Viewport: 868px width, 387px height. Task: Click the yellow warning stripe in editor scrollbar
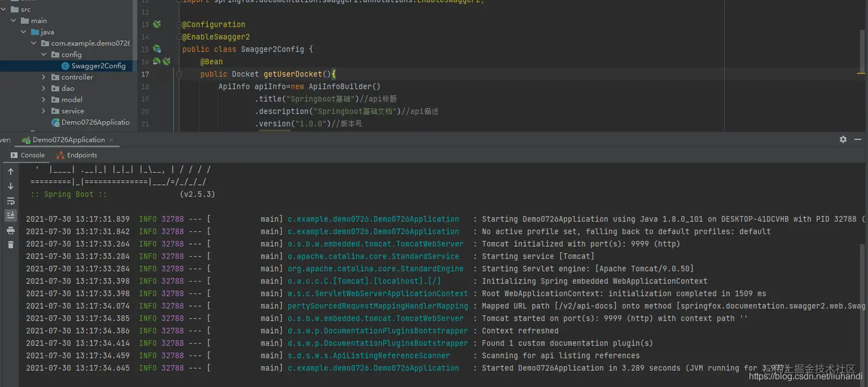[861, 73]
